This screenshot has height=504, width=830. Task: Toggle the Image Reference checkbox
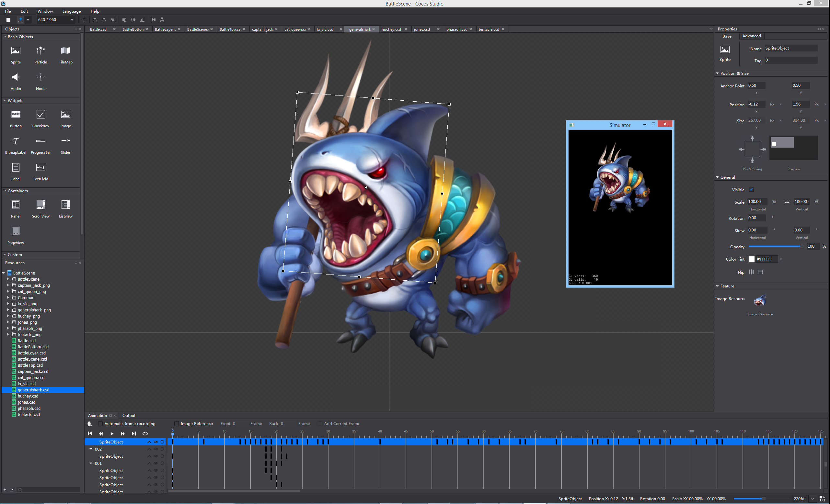tap(176, 423)
